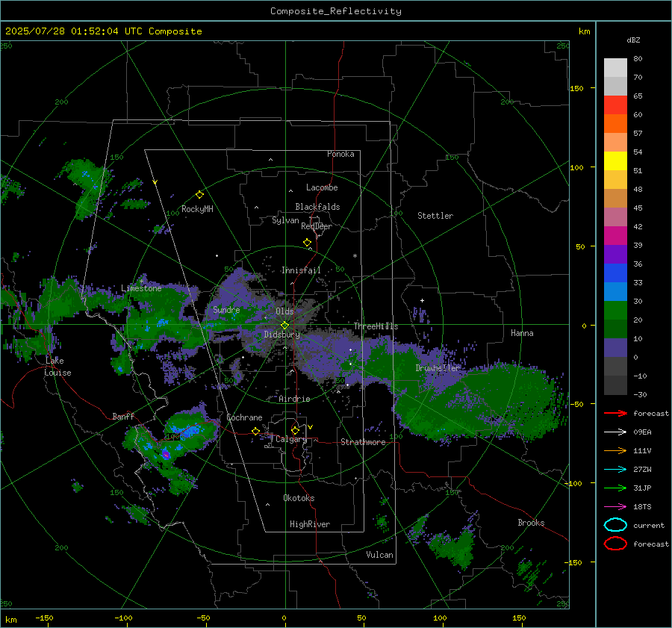Image resolution: width=672 pixels, height=628 pixels.
Task: Select the purple 36-39 dBZ swatch
Action: point(615,254)
